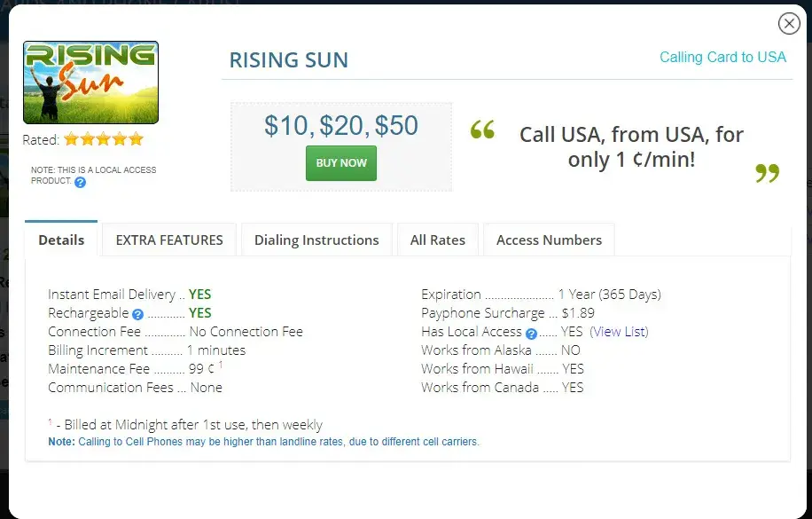Show the All Rates tab
The width and height of the screenshot is (812, 519).
(438, 240)
